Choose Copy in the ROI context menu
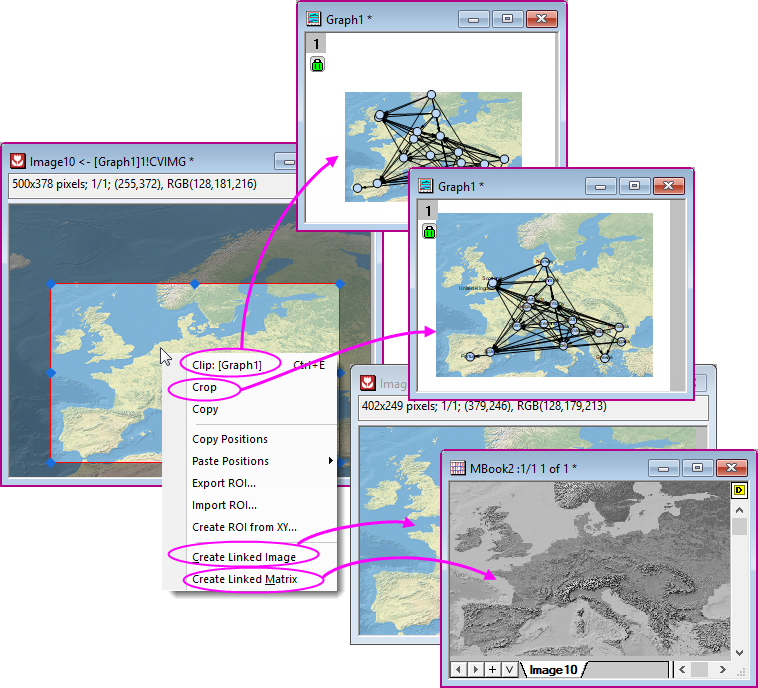 coord(205,409)
